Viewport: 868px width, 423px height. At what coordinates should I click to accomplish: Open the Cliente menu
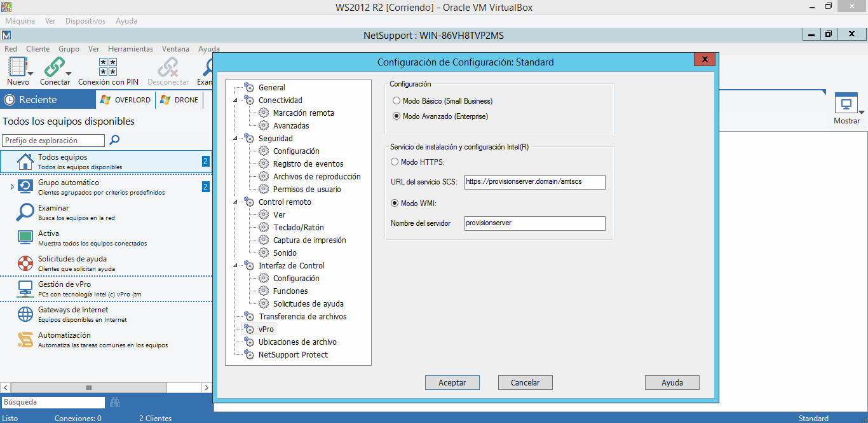click(37, 49)
